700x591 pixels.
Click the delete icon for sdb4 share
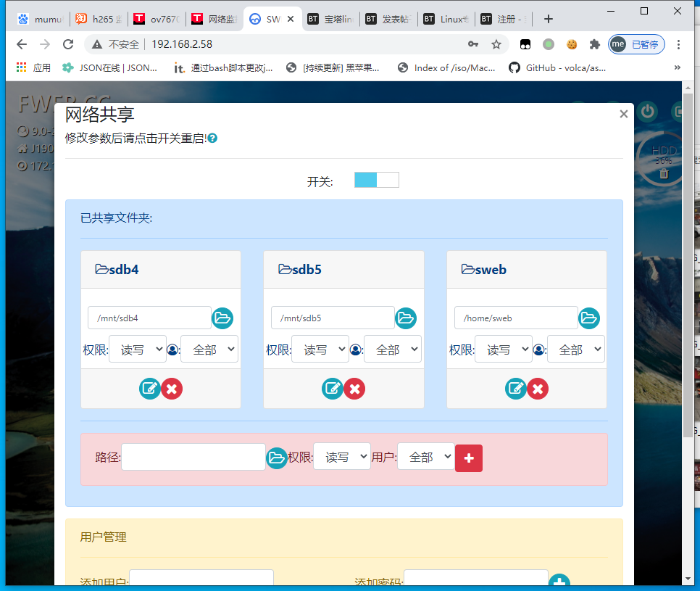(x=172, y=389)
